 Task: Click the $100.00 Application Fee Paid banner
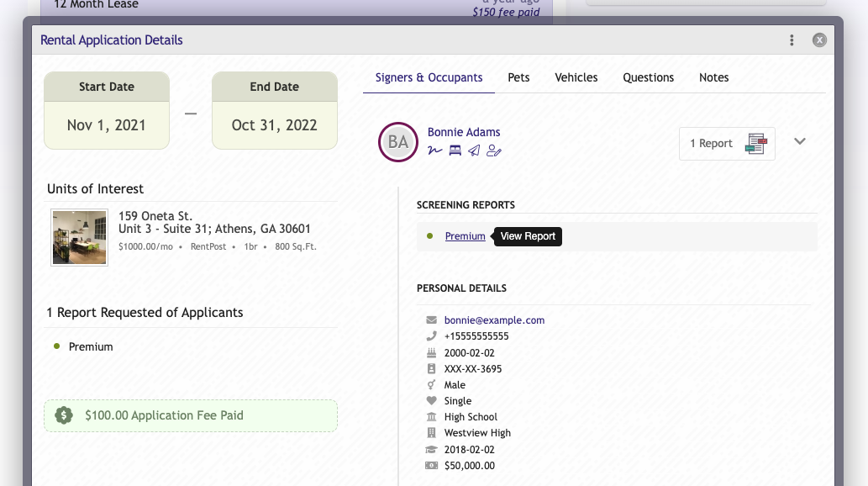coord(191,415)
